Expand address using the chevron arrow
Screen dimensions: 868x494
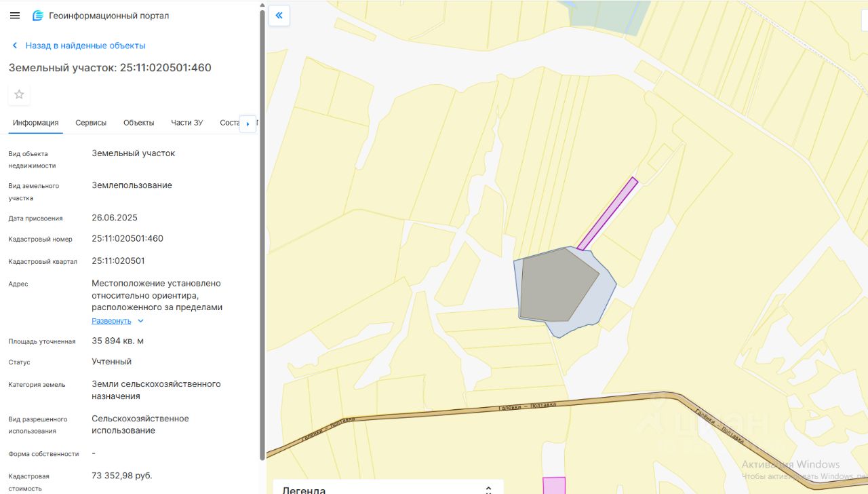pos(140,321)
